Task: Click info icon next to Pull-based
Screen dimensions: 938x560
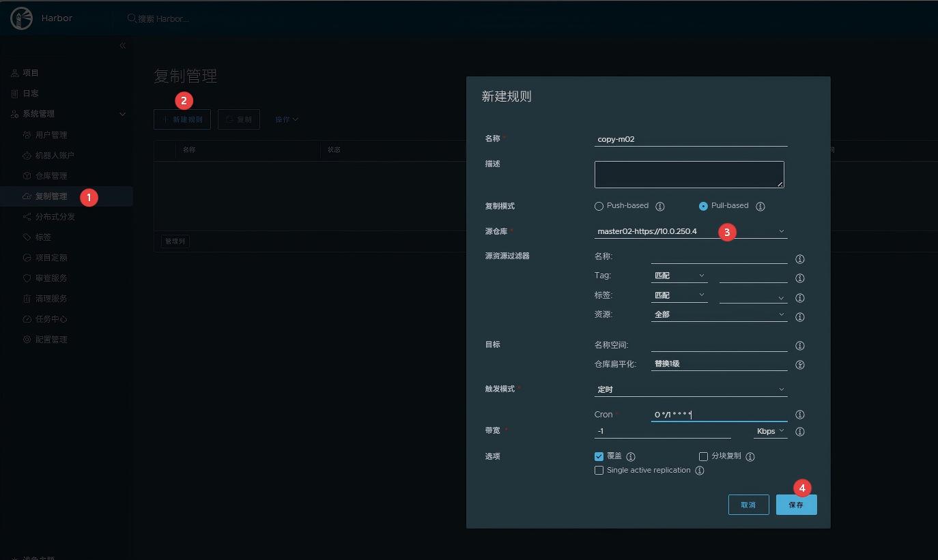Action: click(x=760, y=206)
